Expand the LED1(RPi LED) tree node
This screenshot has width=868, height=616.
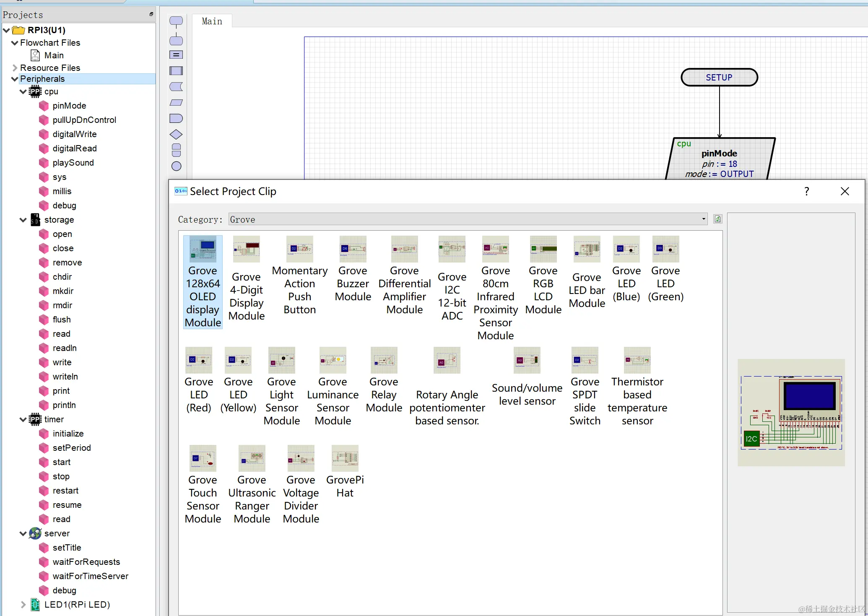point(23,605)
